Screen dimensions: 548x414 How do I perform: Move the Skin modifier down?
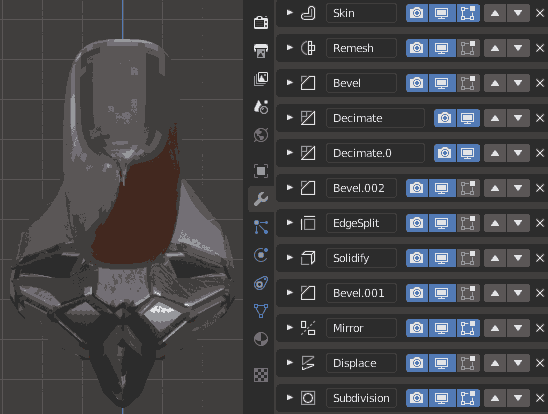pyautogui.click(x=518, y=13)
